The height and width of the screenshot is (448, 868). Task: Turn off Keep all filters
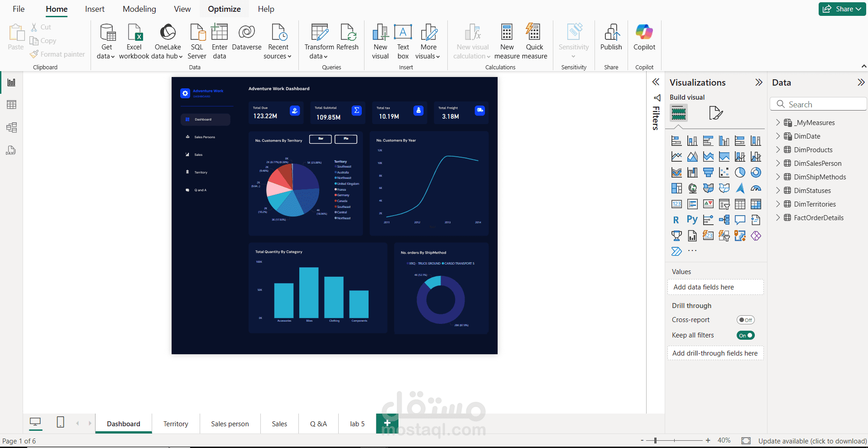[745, 335]
